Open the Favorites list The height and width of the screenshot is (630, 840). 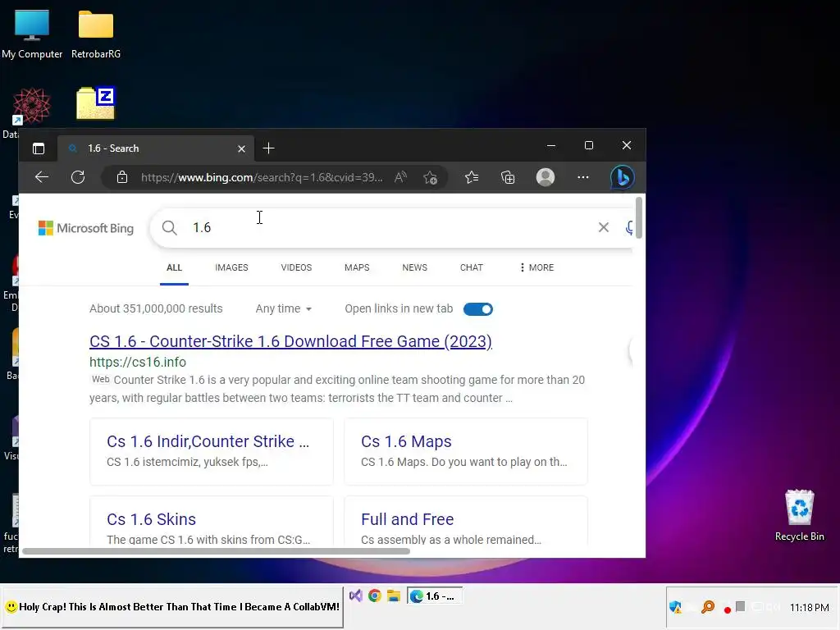click(x=472, y=177)
